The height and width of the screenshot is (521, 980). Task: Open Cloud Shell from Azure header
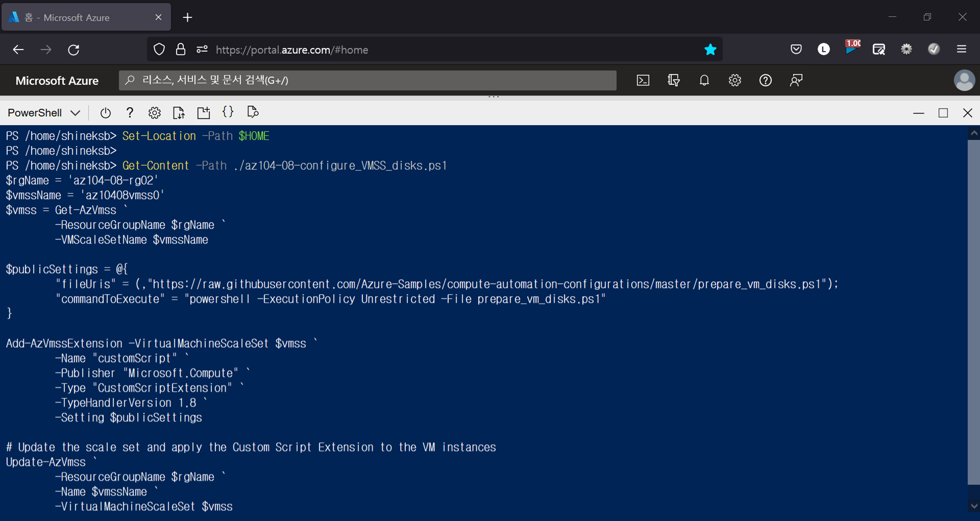click(x=643, y=80)
